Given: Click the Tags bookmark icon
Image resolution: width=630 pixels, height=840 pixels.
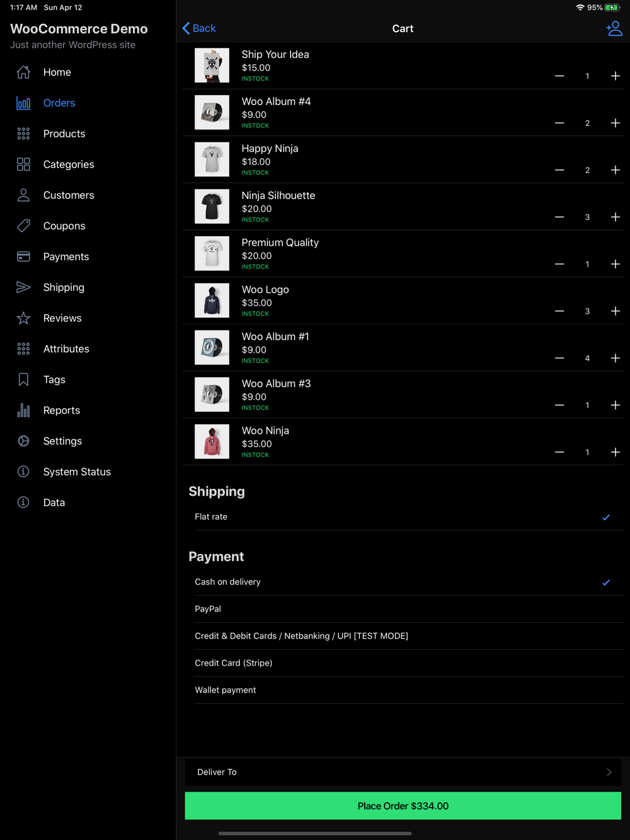Looking at the screenshot, I should 23,380.
